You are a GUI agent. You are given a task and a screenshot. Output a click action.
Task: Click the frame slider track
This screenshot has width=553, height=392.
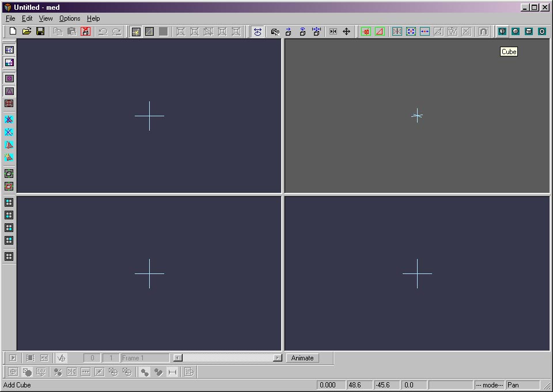point(228,358)
